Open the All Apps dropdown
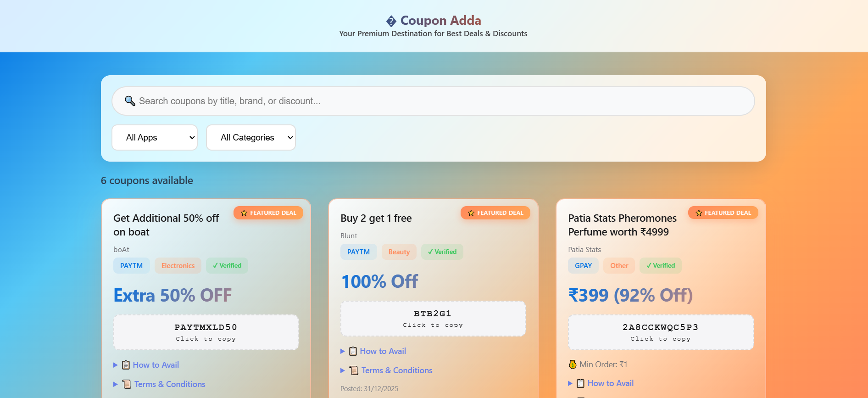Screen dimensions: 868x398 pos(155,137)
